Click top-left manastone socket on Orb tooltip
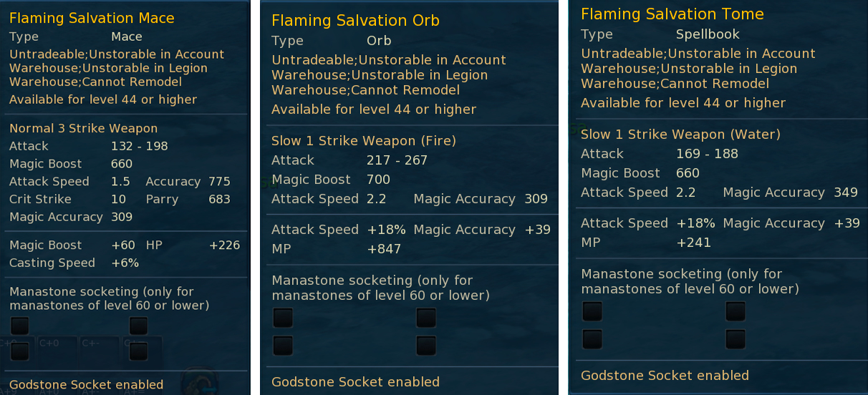Viewport: 868px width, 395px height. point(283,318)
